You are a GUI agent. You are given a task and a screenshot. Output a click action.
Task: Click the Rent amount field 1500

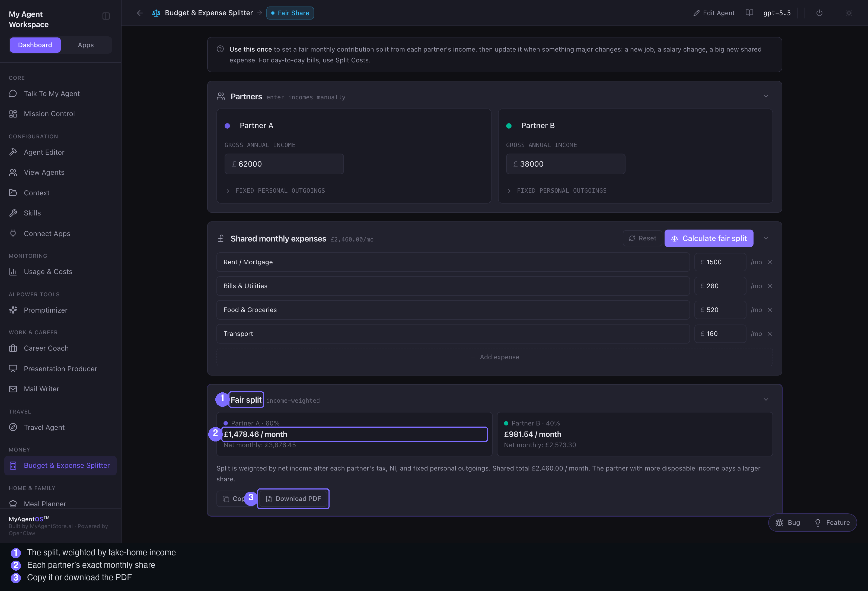pyautogui.click(x=720, y=262)
